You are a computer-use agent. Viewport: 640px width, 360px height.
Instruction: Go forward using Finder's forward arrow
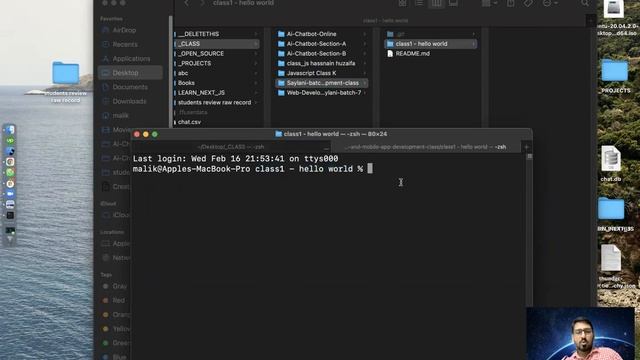tap(202, 3)
